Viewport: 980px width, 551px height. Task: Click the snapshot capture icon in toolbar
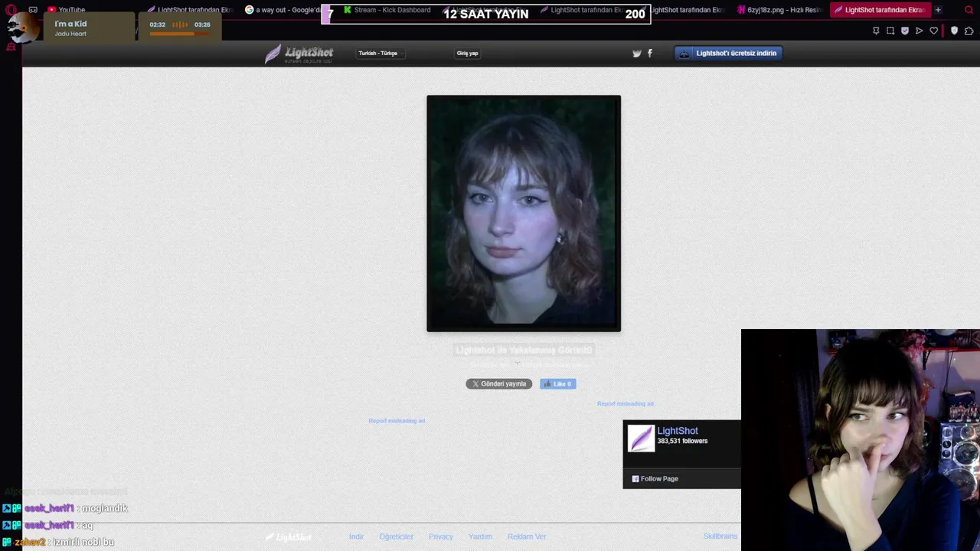(890, 31)
